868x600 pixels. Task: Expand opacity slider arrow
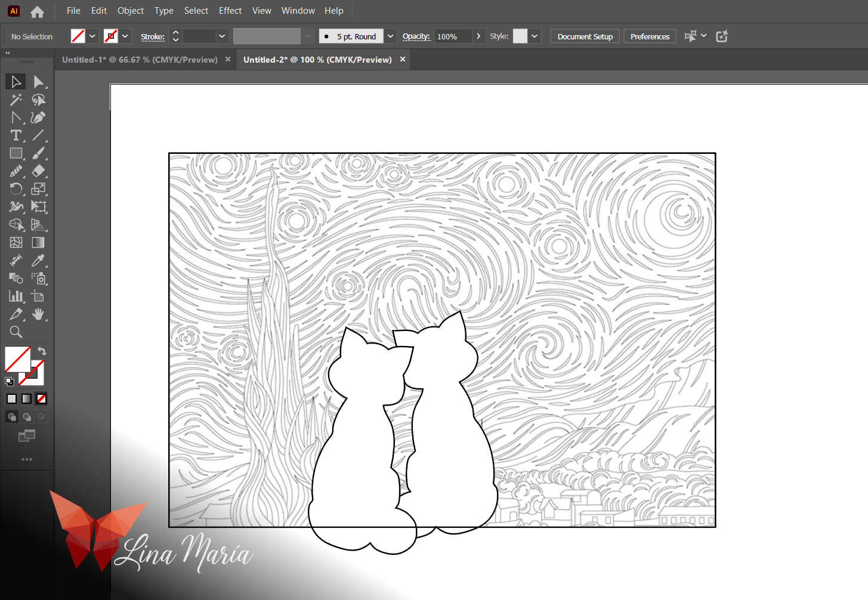(478, 36)
